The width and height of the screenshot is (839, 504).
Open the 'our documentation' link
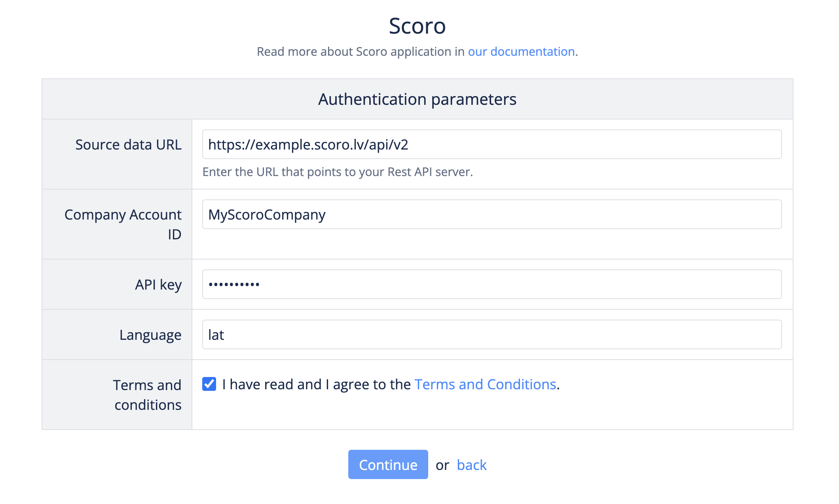point(521,52)
